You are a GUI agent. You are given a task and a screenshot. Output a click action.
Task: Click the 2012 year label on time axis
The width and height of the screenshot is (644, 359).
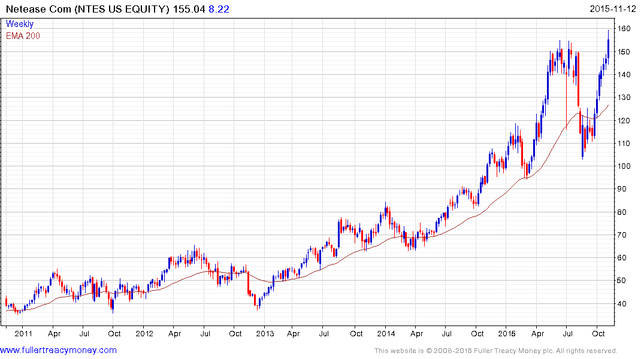tap(144, 333)
